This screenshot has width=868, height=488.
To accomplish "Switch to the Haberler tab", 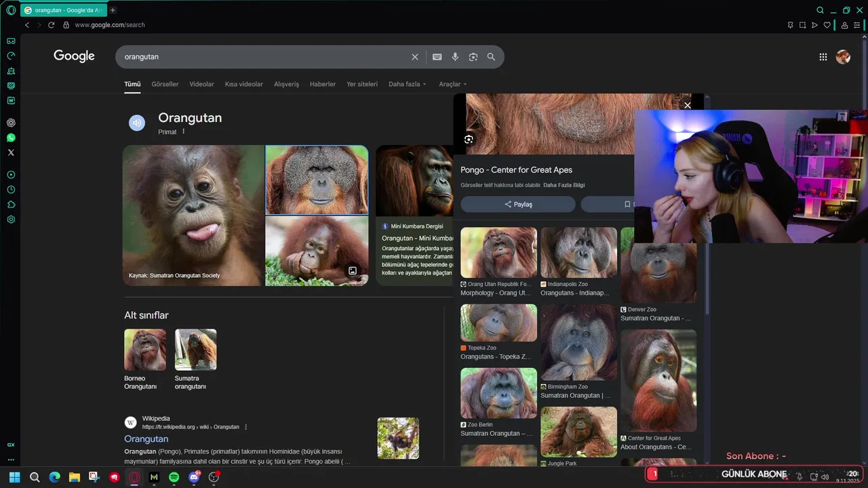I will (x=323, y=84).
